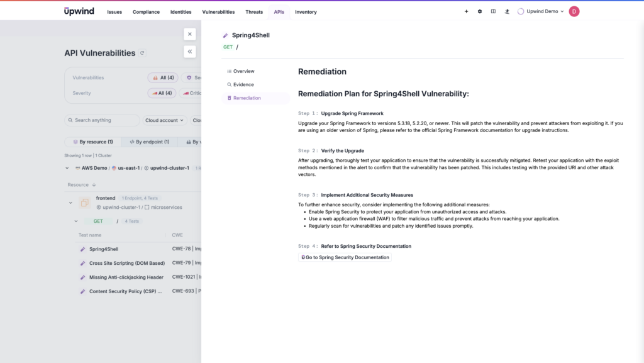The width and height of the screenshot is (644, 363).
Task: Open the Cloud account dropdown
Action: 164,120
